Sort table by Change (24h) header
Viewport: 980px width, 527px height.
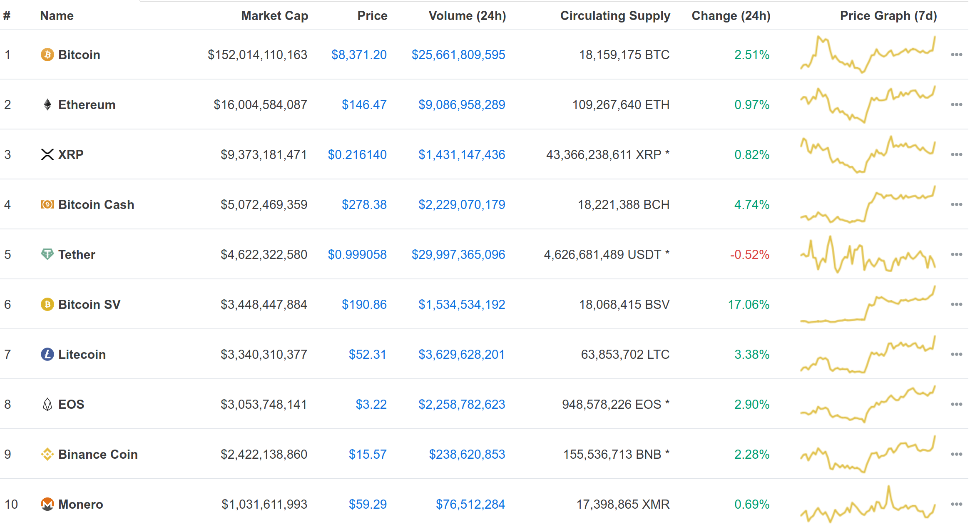click(731, 16)
